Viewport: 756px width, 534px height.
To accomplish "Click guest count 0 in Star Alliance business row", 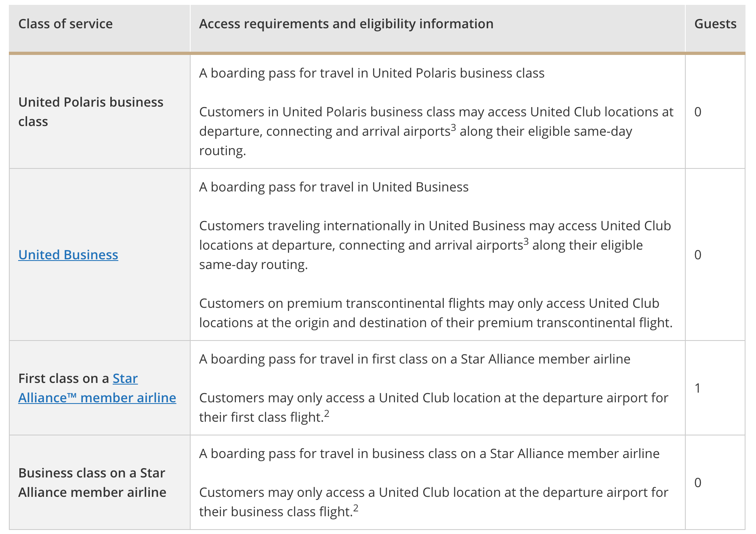I will pos(698,483).
